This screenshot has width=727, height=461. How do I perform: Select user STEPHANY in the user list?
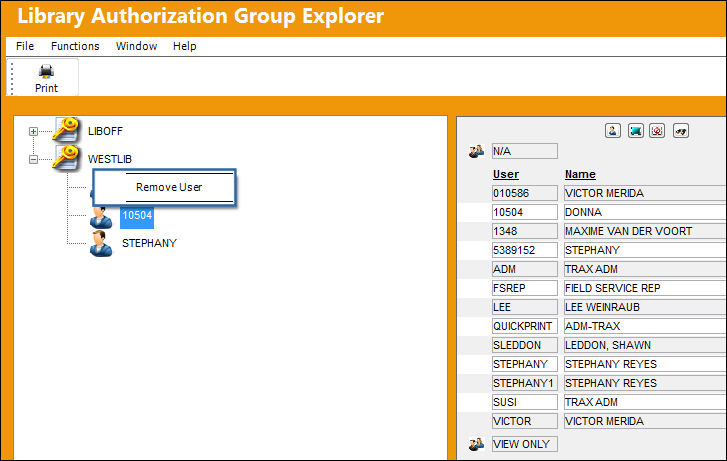525,364
